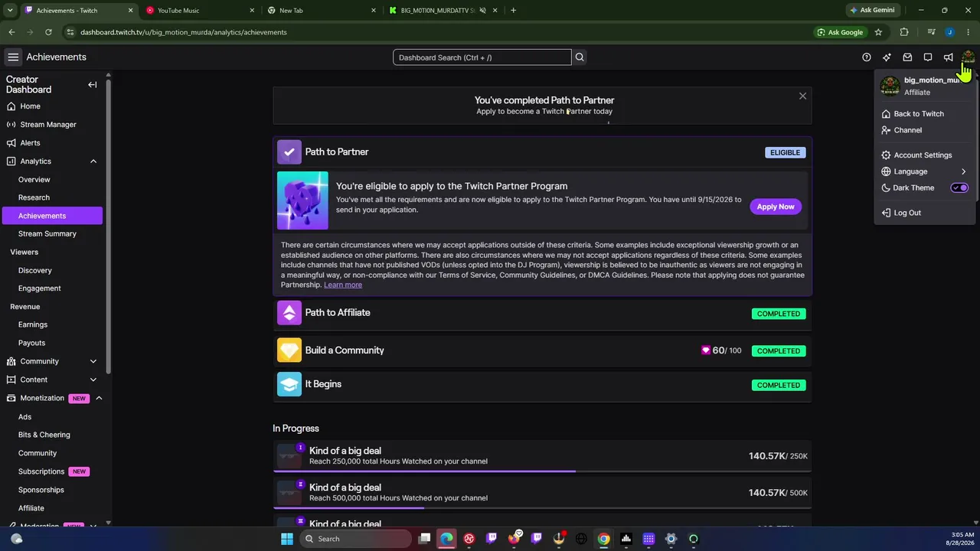This screenshot has height=551, width=980.
Task: Click the Build a Community diamond icon
Action: point(289,350)
